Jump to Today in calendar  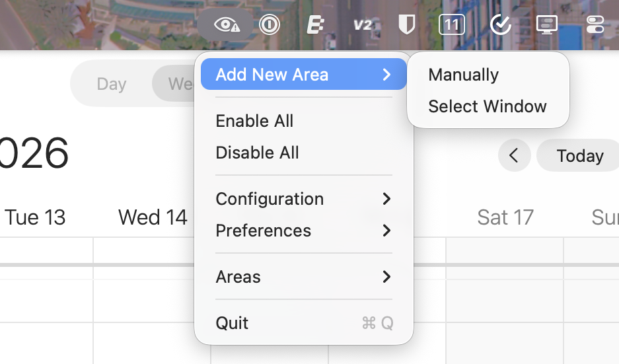(x=579, y=156)
